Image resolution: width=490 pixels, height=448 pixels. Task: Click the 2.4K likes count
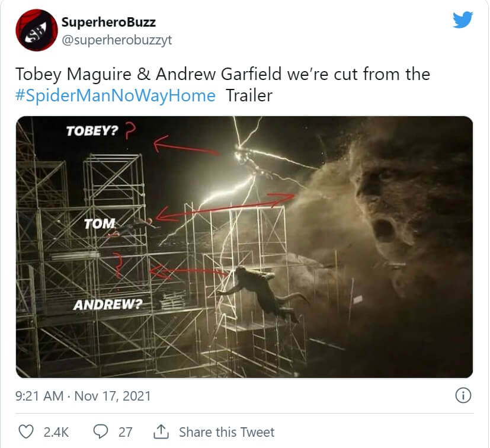pyautogui.click(x=56, y=432)
